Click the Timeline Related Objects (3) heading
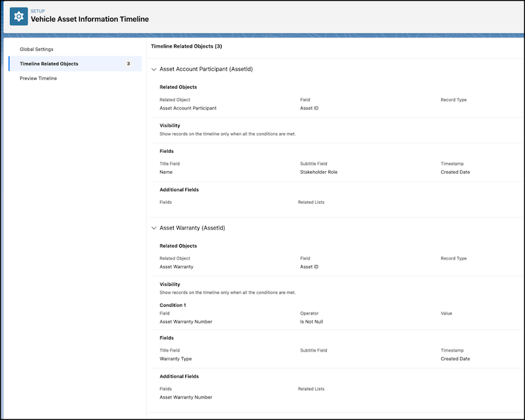Image resolution: width=525 pixels, height=420 pixels. (187, 46)
